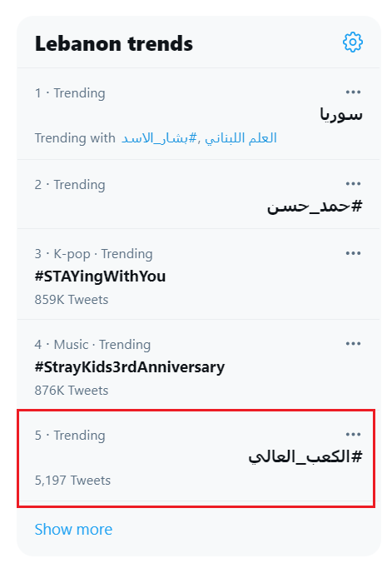The height and width of the screenshot is (568, 392).
Task: Open trends settings gear icon
Action: pyautogui.click(x=353, y=42)
